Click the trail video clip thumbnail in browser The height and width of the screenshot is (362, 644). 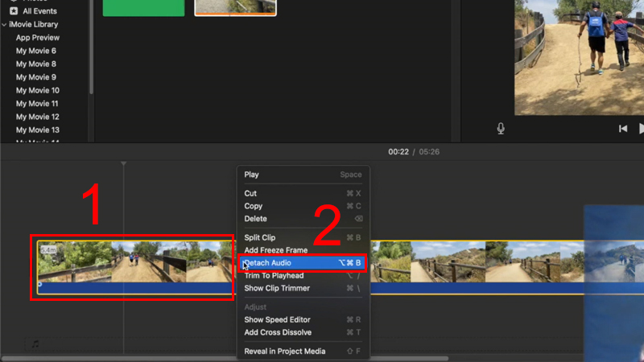point(235,7)
